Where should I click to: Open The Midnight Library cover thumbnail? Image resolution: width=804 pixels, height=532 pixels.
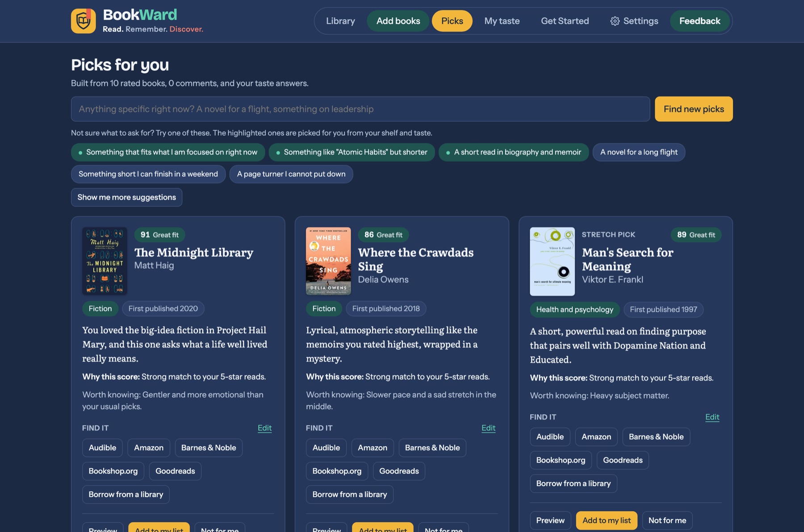point(105,261)
